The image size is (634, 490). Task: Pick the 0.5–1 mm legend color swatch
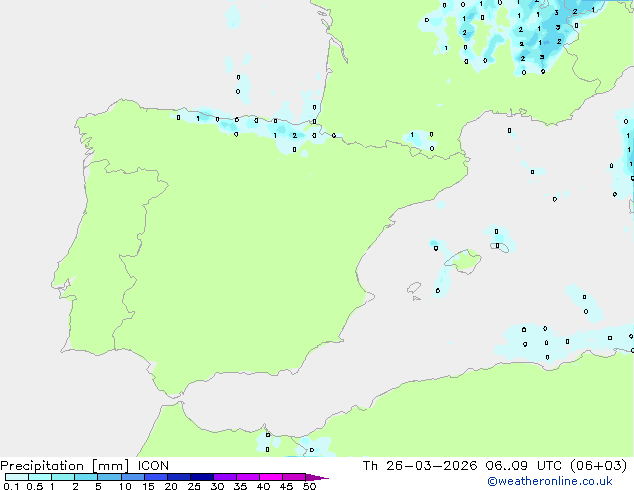click(40, 477)
